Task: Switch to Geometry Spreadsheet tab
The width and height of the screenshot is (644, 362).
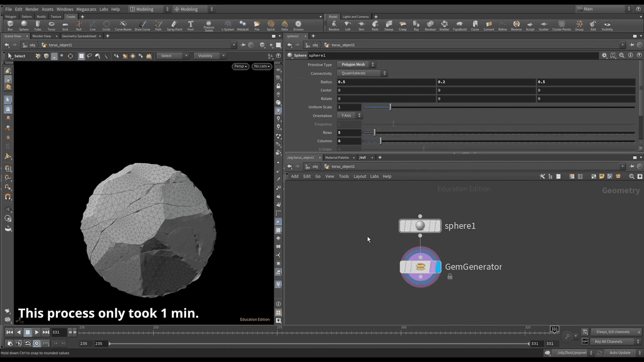Action: (x=79, y=36)
